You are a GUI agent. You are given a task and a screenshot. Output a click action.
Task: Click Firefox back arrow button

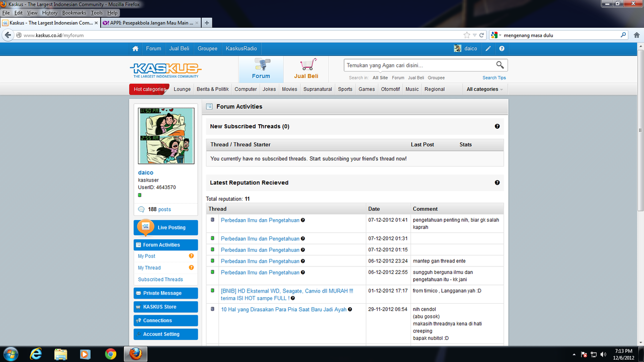tap(8, 35)
